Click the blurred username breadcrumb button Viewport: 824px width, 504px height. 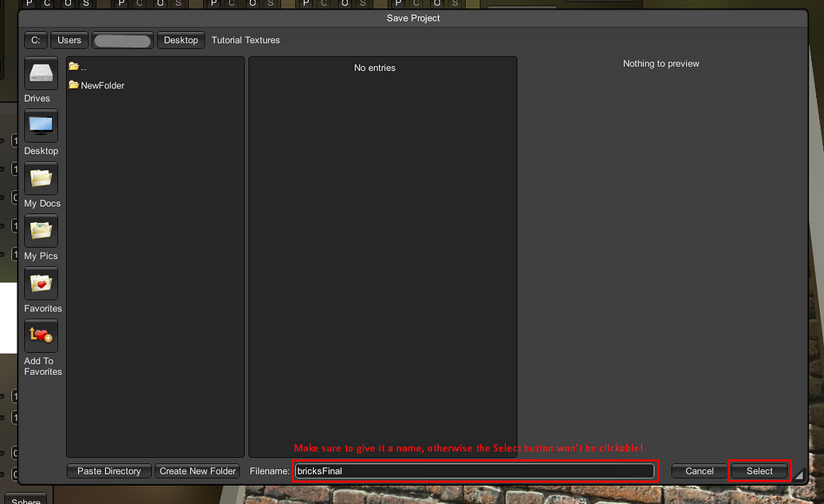pos(123,41)
